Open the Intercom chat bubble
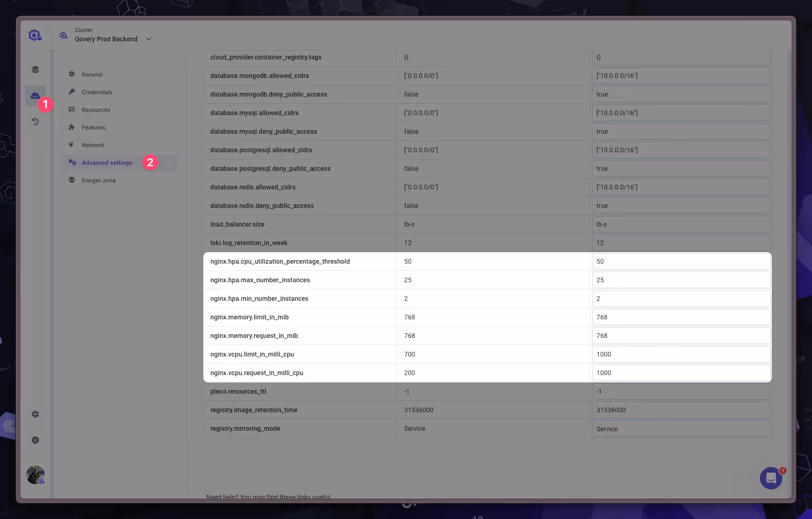812x519 pixels. (771, 478)
